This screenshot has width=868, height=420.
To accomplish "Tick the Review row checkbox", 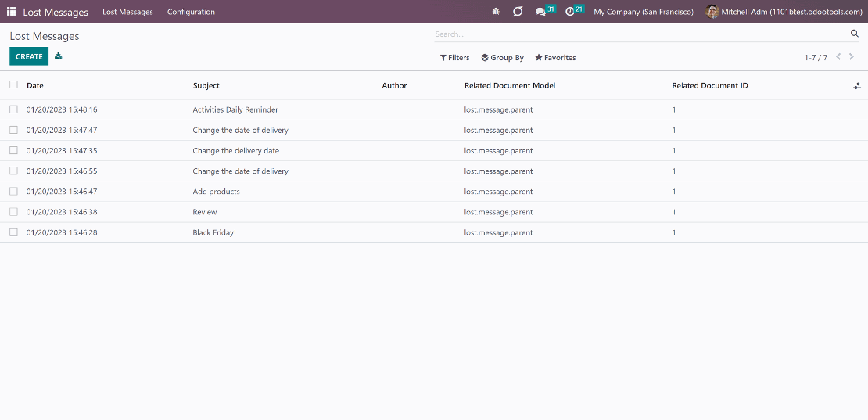I will click(x=14, y=212).
